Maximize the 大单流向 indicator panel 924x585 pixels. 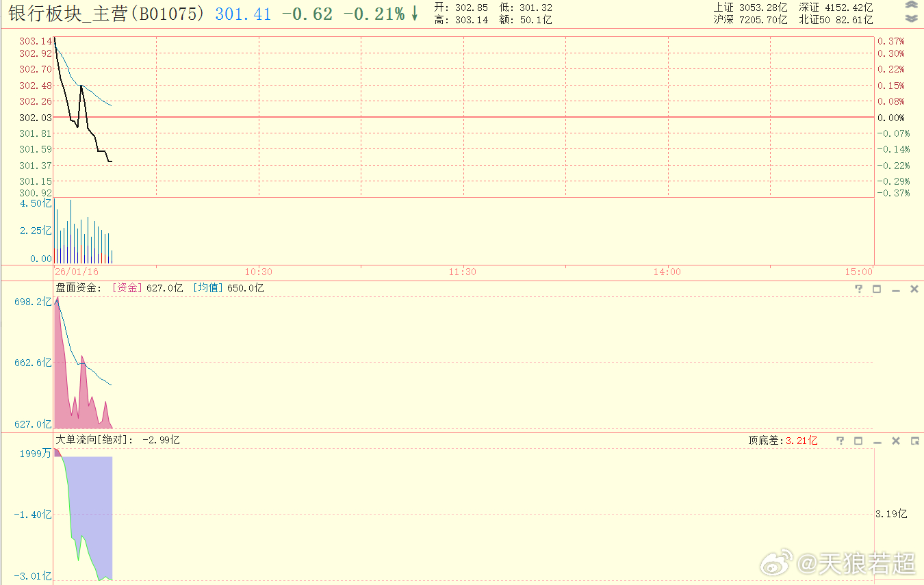pos(859,441)
